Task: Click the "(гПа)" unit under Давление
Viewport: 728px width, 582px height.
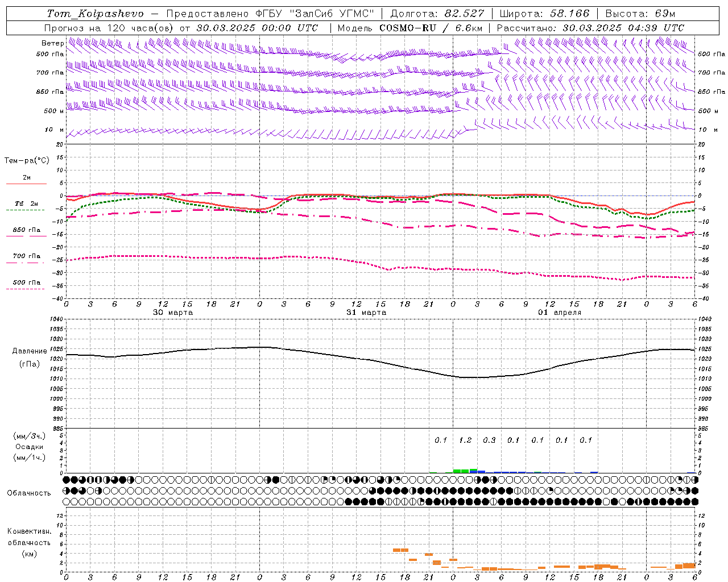Action: tap(29, 364)
